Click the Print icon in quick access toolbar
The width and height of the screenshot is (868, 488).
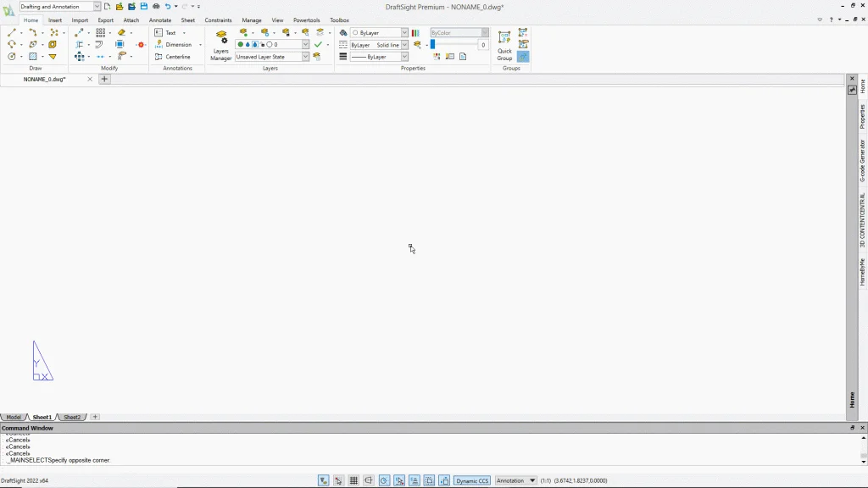coord(156,7)
